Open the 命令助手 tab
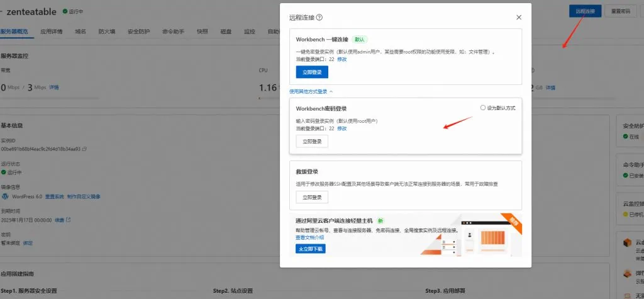The image size is (644, 299). pyautogui.click(x=173, y=31)
